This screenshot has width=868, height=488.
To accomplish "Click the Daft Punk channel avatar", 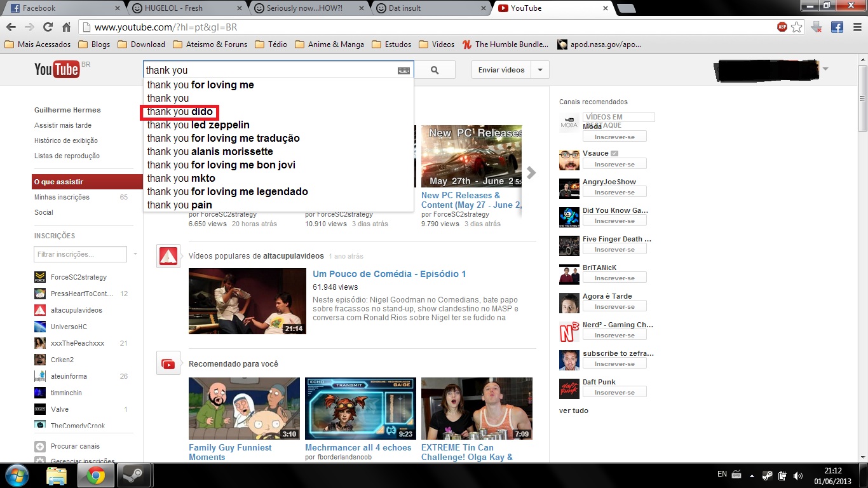I will click(569, 388).
